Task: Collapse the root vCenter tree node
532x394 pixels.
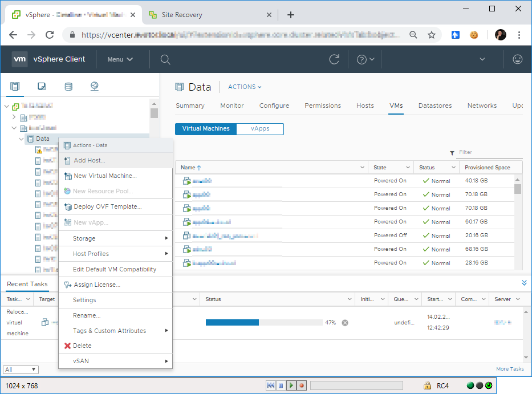Action: click(7, 106)
